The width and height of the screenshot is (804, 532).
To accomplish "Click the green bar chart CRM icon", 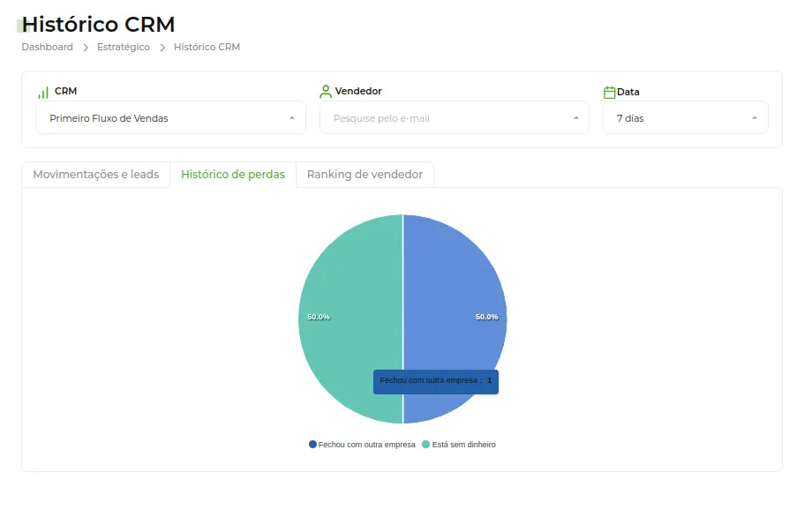I will (x=43, y=93).
